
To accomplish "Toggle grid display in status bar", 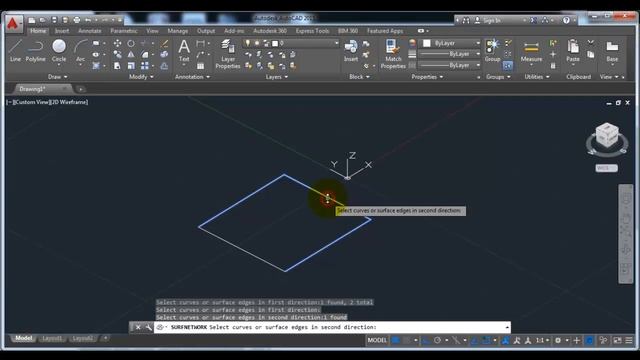I will coord(396,340).
